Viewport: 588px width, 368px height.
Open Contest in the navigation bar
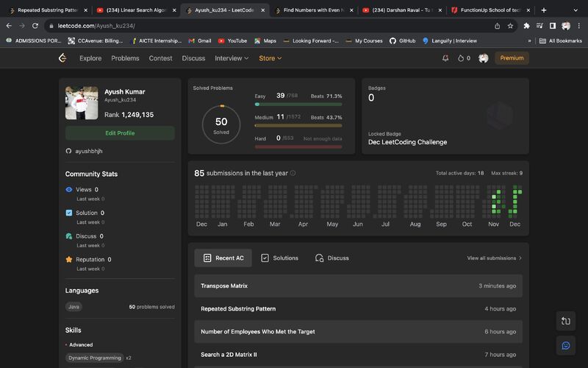tap(160, 58)
